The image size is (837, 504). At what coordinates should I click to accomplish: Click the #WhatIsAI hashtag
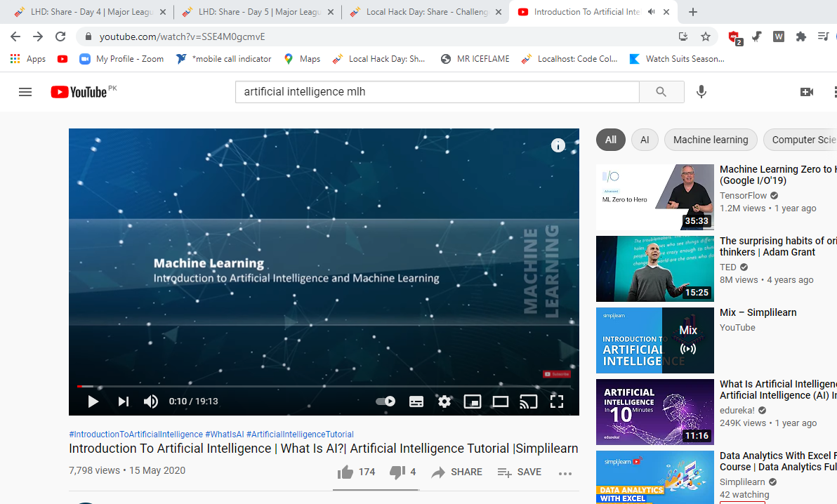point(224,435)
